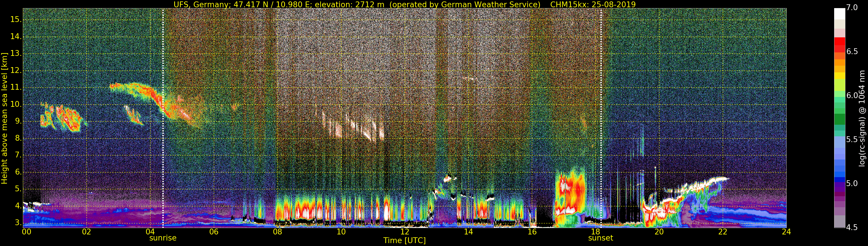Viewport: 868px width, 246px height.
Task: Click the time axis tick "14"
Action: tap(468, 232)
